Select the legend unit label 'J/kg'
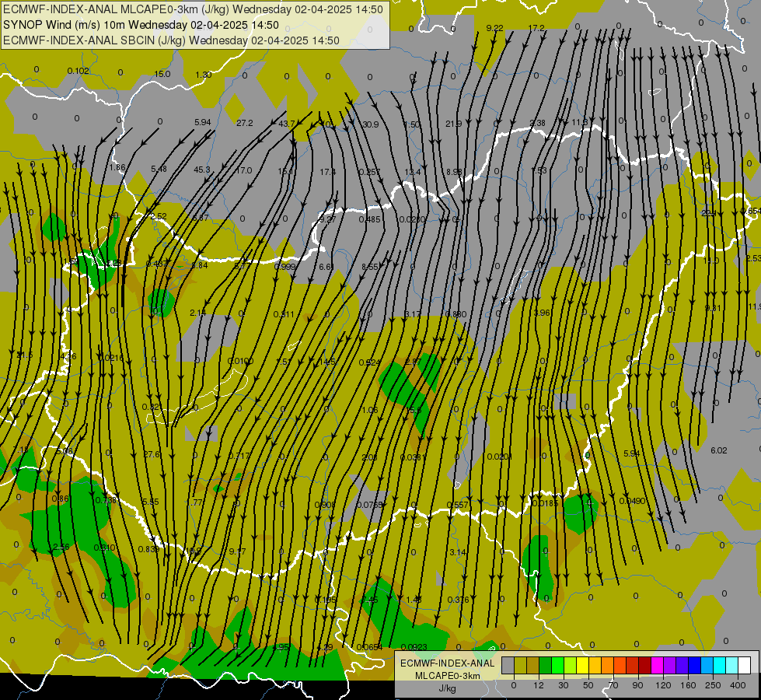761x700 pixels. coord(447,688)
